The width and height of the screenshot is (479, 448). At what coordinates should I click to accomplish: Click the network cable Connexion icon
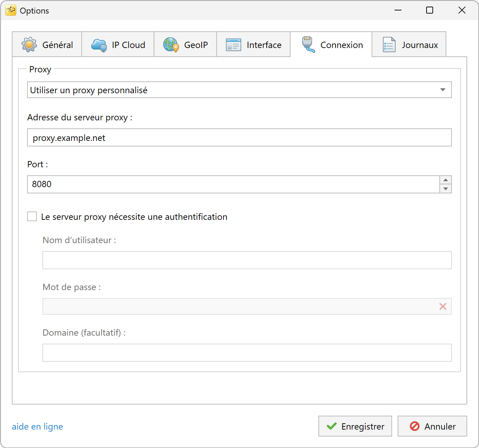(x=308, y=45)
